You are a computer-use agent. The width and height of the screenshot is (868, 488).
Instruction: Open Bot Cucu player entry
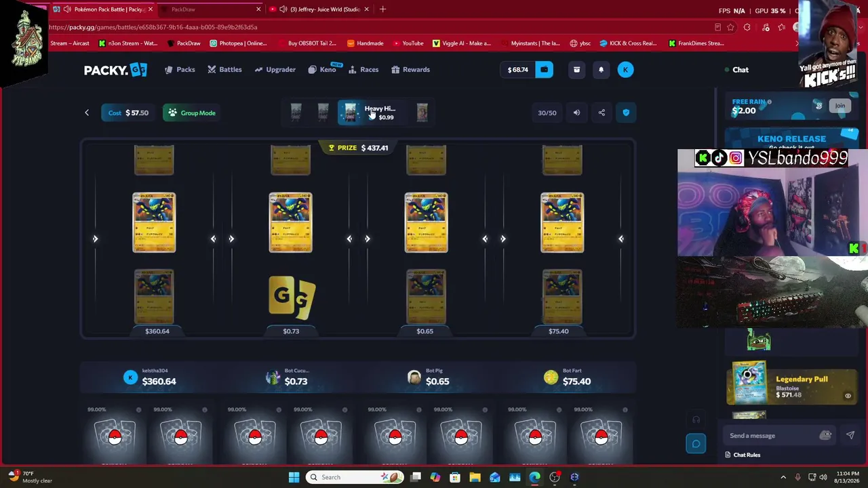(287, 378)
